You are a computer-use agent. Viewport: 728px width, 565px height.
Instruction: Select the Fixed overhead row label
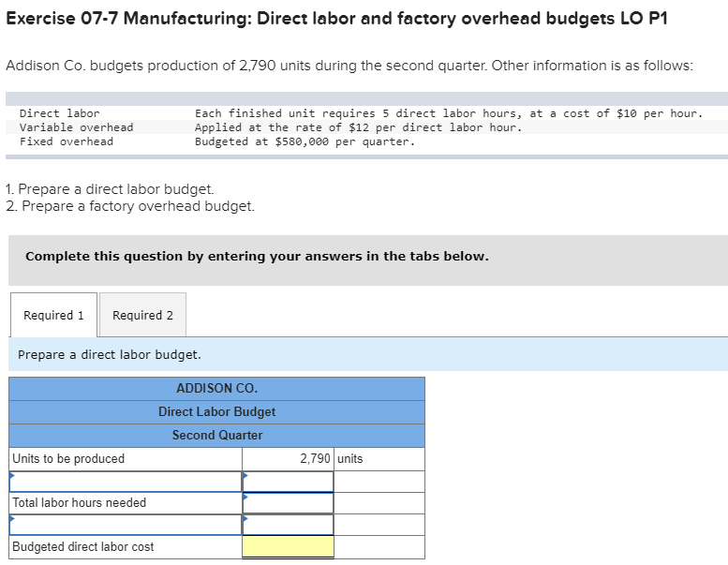coord(66,141)
